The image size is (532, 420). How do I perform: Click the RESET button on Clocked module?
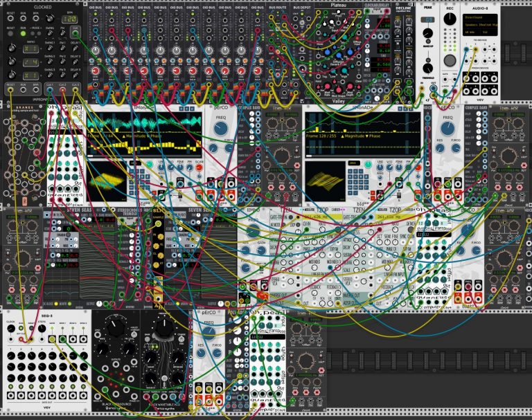click(10, 34)
